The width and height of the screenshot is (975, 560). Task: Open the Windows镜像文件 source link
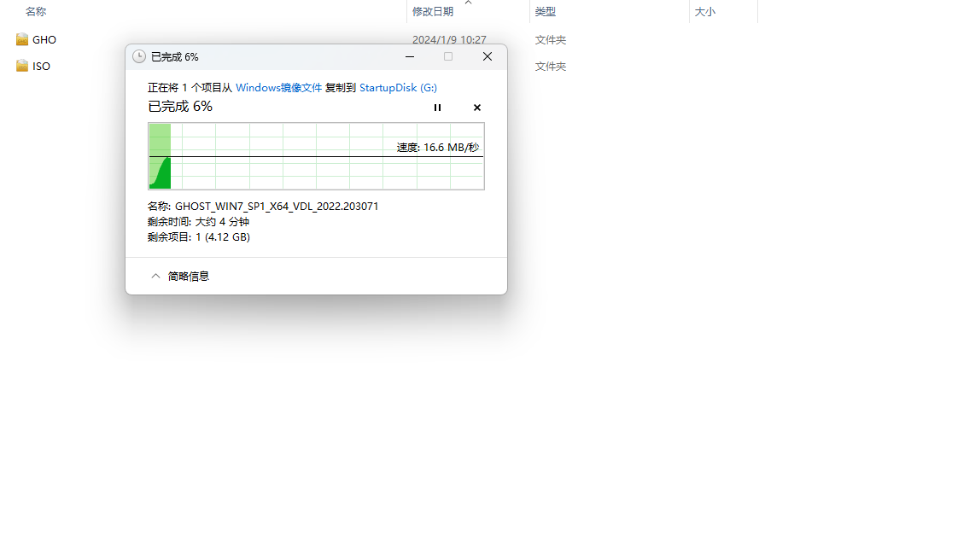[280, 87]
